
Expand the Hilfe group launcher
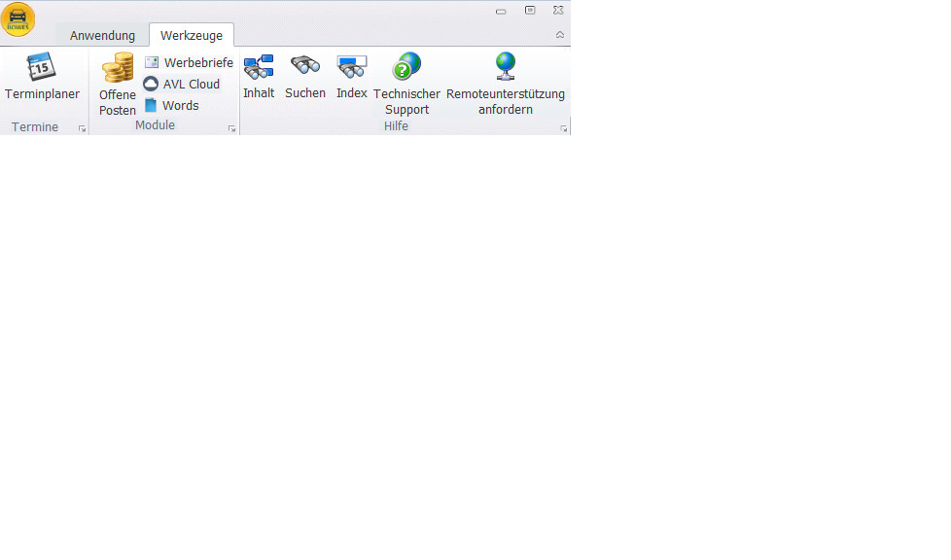tap(563, 128)
